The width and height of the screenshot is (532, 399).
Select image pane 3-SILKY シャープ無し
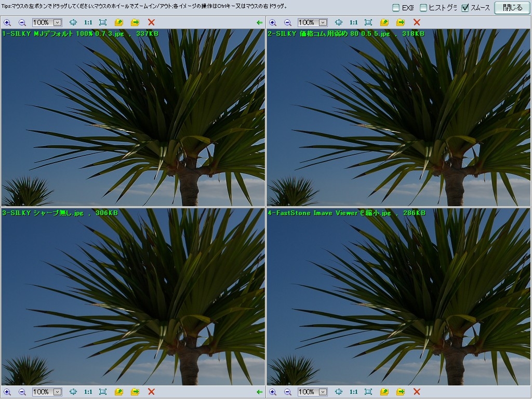(x=132, y=297)
